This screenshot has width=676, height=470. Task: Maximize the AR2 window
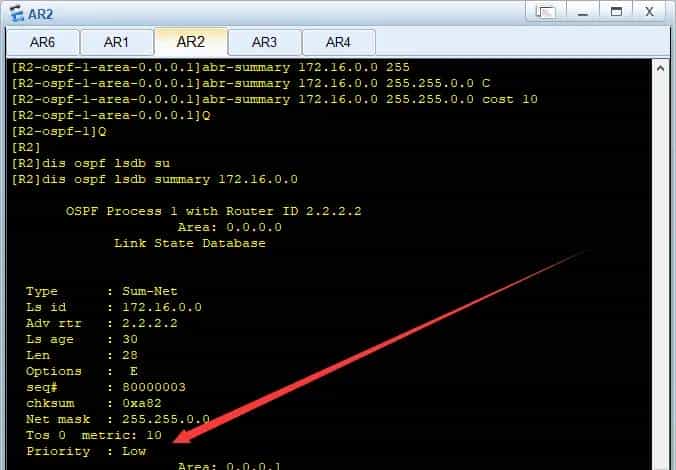tap(617, 11)
